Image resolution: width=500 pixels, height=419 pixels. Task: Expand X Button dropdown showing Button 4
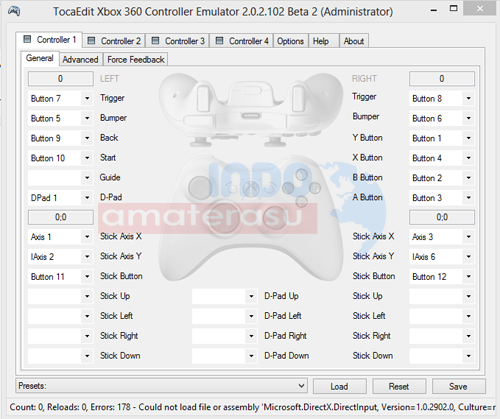(442, 158)
